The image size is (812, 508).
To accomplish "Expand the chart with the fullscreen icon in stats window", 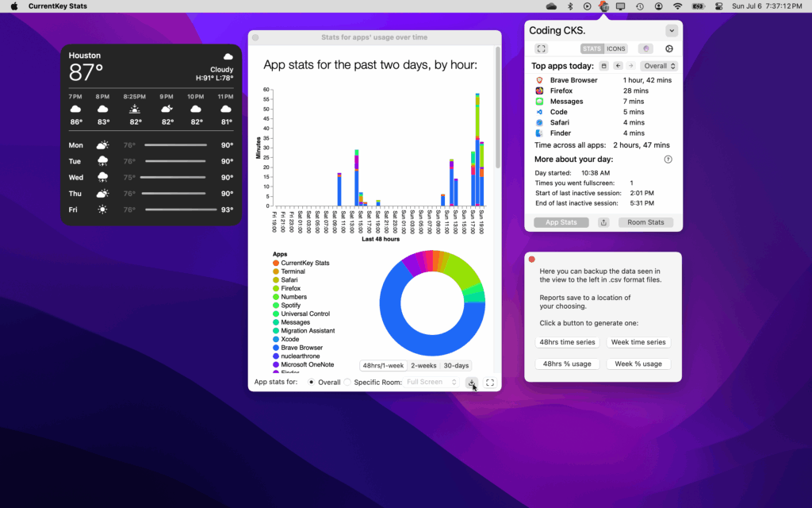I will point(490,383).
